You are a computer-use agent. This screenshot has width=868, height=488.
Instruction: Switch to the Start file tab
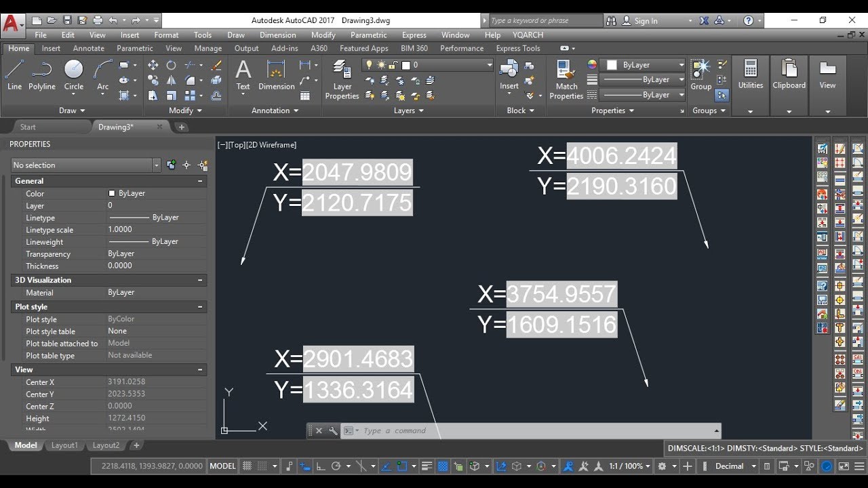28,127
